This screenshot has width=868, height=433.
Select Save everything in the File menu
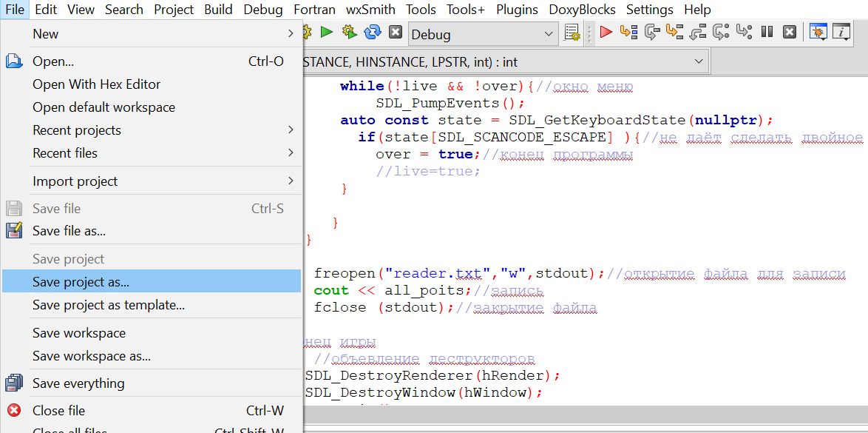[78, 383]
